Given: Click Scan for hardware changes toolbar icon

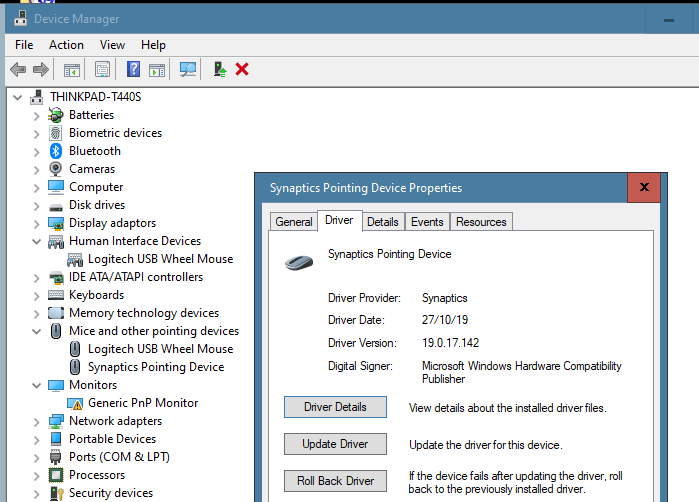Looking at the screenshot, I should [x=188, y=69].
